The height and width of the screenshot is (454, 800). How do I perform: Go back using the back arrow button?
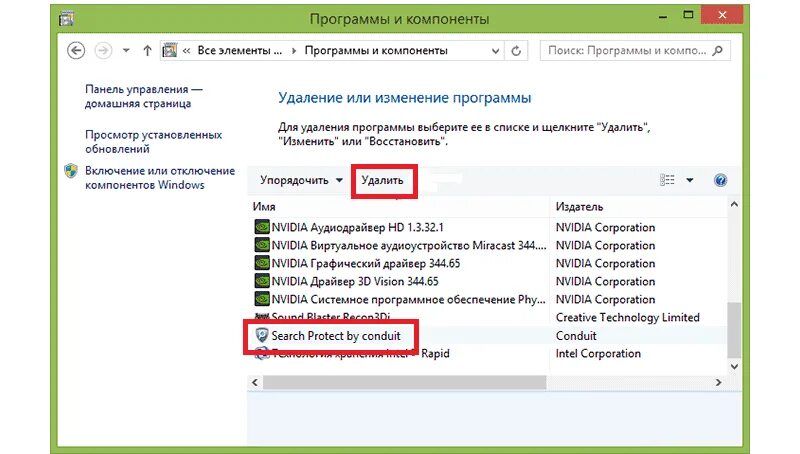(76, 51)
